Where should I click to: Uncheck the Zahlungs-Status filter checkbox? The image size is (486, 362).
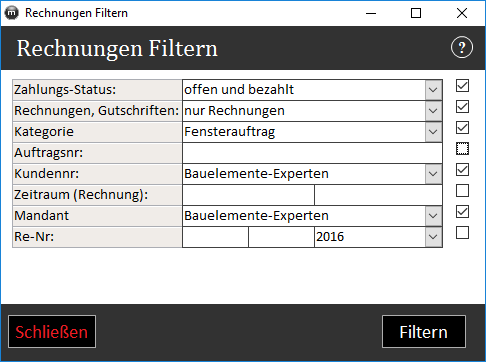coord(462,86)
